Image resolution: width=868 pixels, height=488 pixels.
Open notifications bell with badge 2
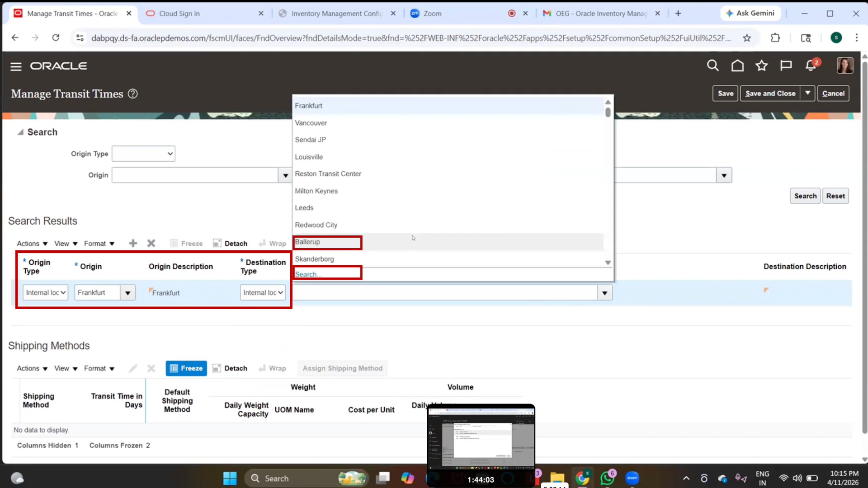(x=811, y=66)
